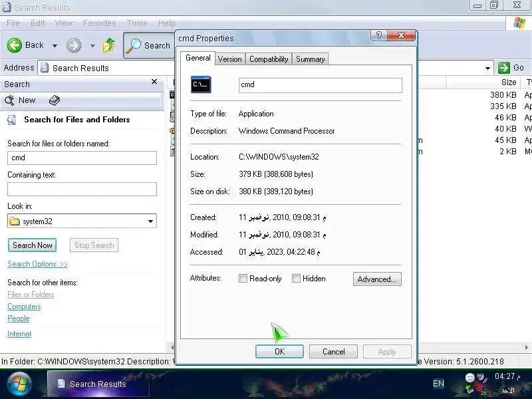Close the Search side panel
The image size is (532, 399).
click(154, 82)
